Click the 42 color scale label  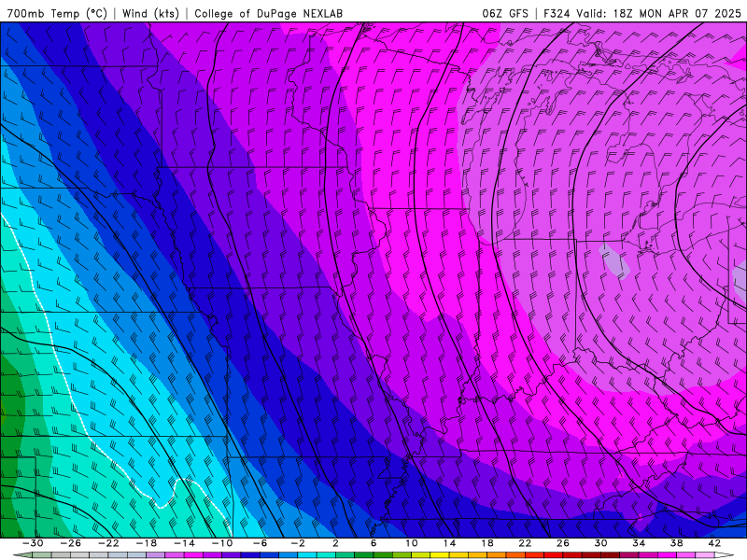(714, 543)
